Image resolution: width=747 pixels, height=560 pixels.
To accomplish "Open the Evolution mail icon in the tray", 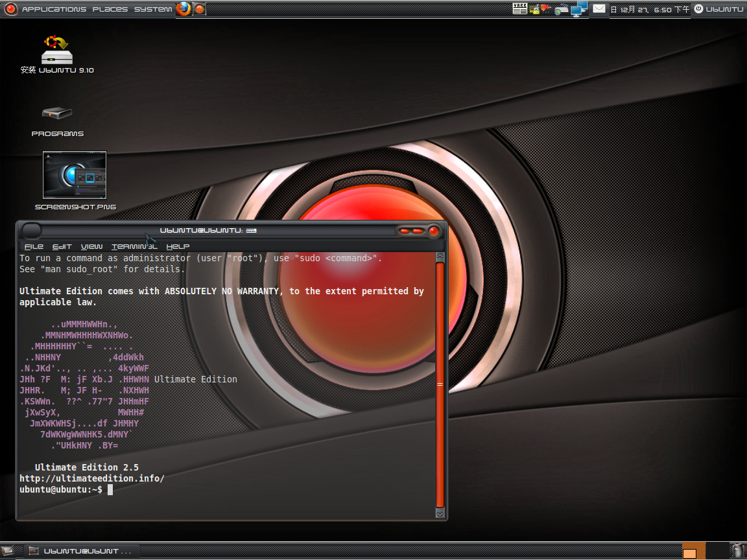I will [x=598, y=8].
